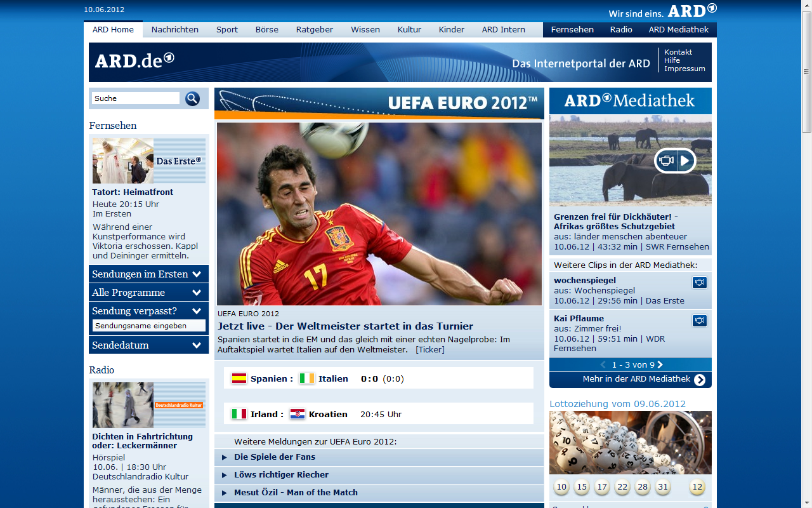
Task: Open the Nachrichten tab
Action: [x=175, y=30]
